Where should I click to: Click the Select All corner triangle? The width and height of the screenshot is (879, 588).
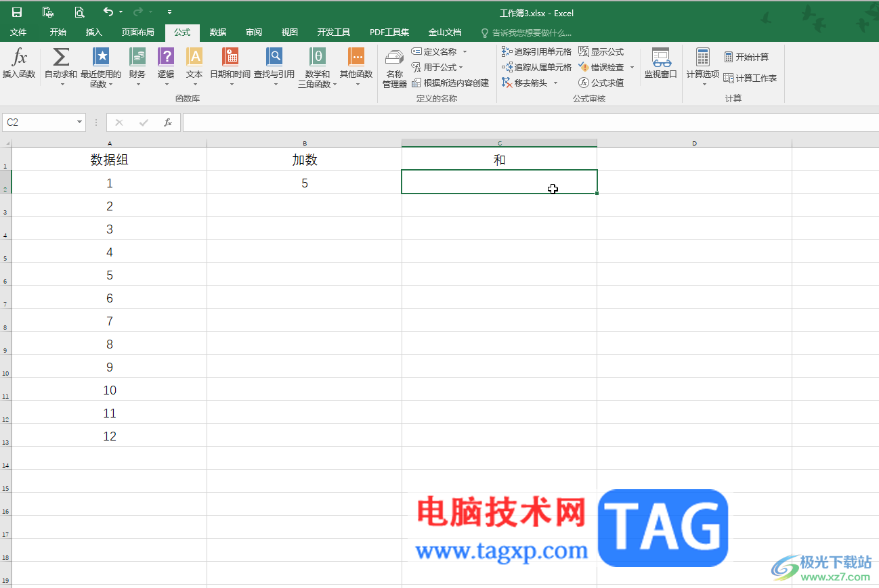(x=6, y=143)
